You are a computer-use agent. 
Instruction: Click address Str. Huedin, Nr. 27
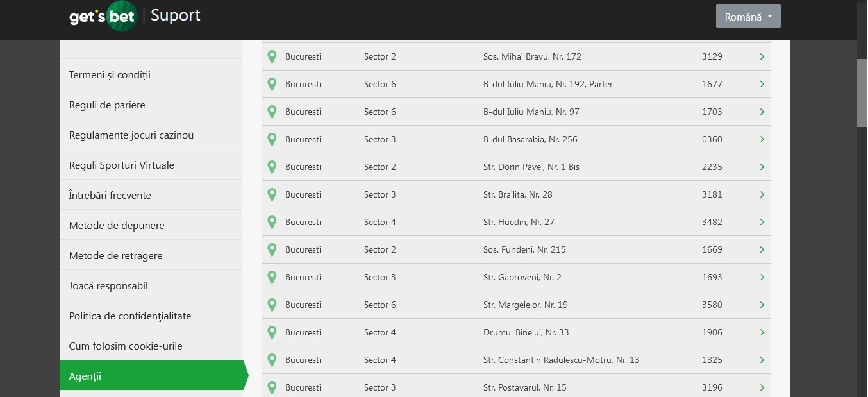point(519,222)
